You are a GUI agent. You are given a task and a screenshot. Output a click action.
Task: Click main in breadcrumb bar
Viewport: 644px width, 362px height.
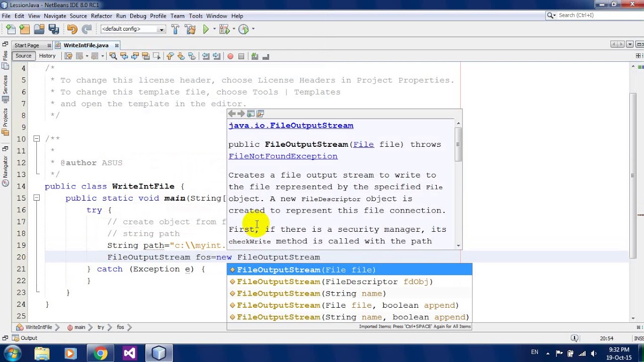coord(76,327)
